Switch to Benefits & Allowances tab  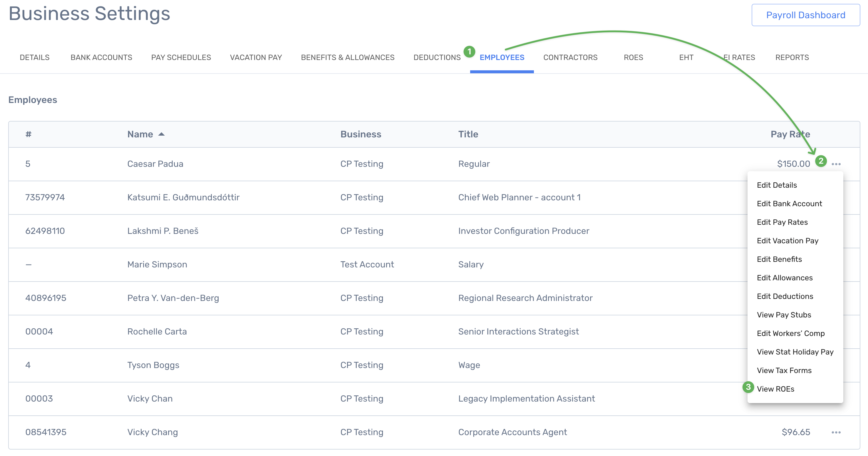pyautogui.click(x=347, y=57)
